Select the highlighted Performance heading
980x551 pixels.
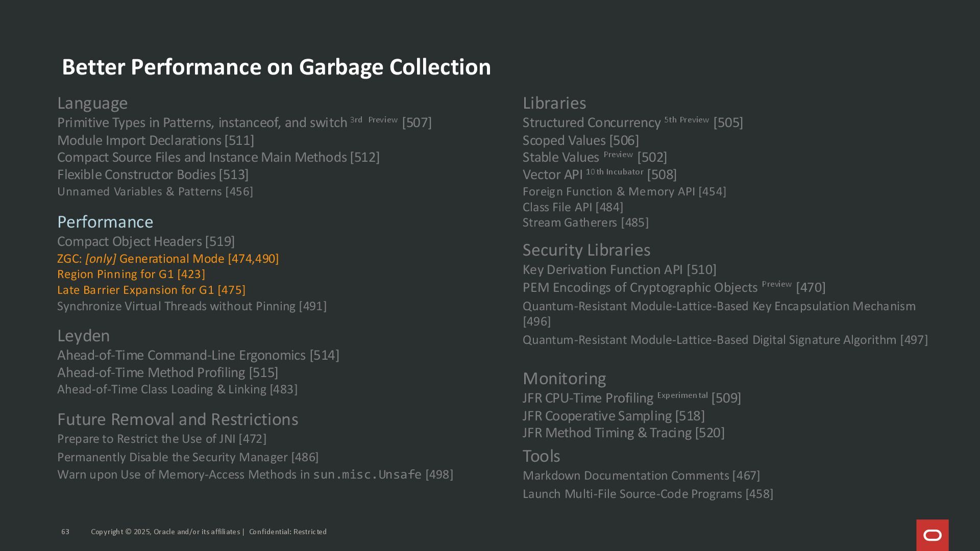(105, 222)
